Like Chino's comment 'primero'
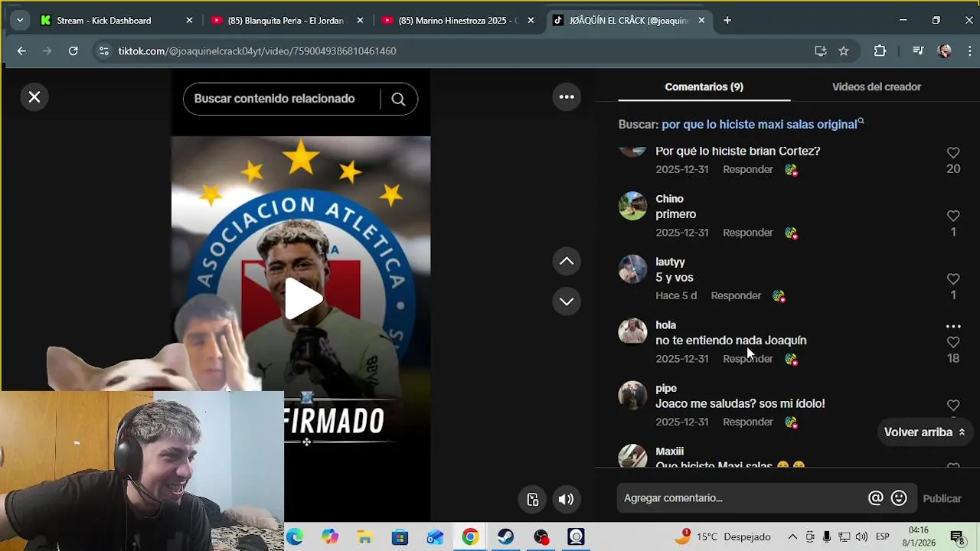The image size is (980, 551). click(x=953, y=216)
